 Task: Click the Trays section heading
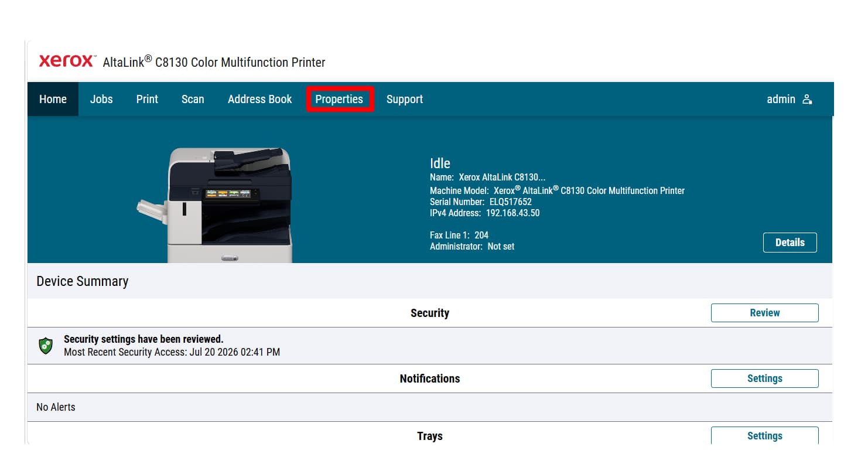point(430,436)
